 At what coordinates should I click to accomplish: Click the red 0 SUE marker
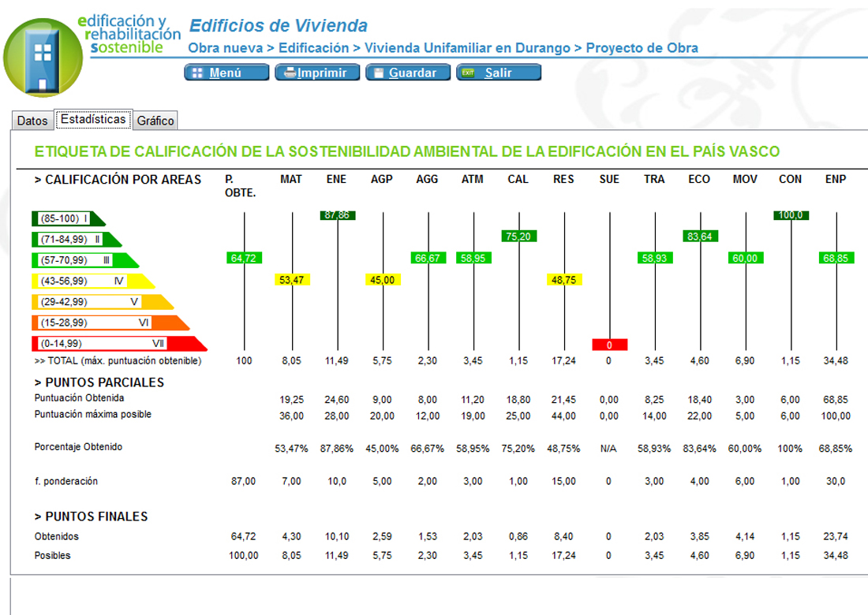pos(609,345)
